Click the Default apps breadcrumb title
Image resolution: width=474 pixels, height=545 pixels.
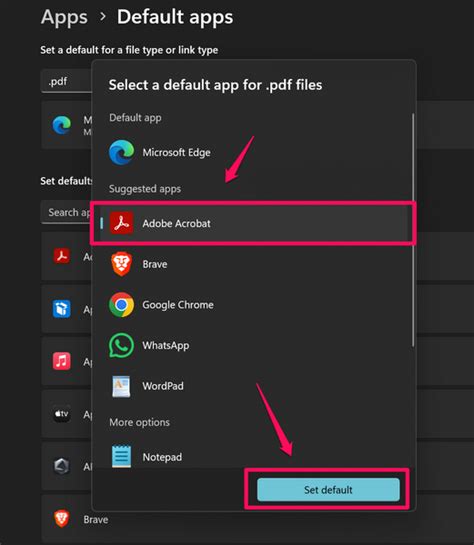(175, 17)
